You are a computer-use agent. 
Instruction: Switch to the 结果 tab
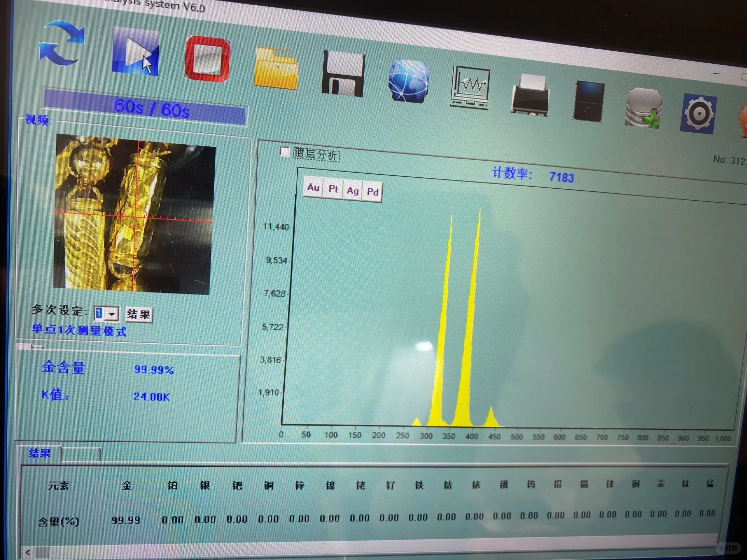click(x=39, y=454)
